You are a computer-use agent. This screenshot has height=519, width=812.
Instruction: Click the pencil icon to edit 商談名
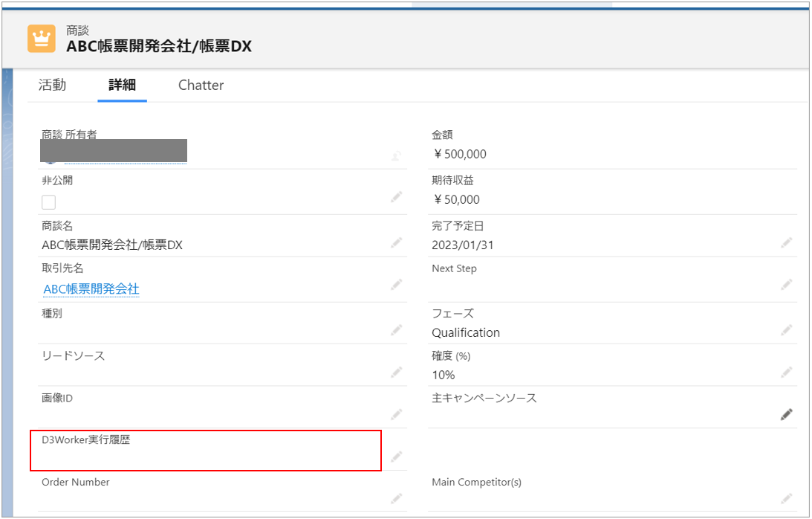tap(397, 242)
